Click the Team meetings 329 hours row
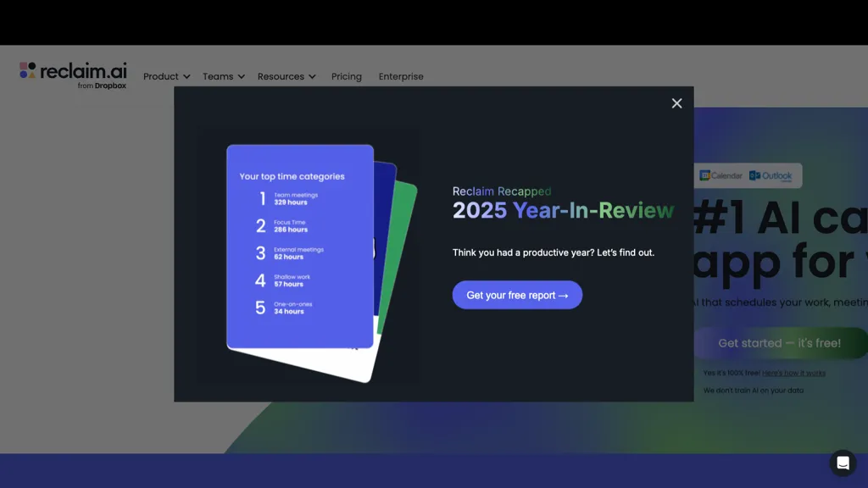 point(288,198)
